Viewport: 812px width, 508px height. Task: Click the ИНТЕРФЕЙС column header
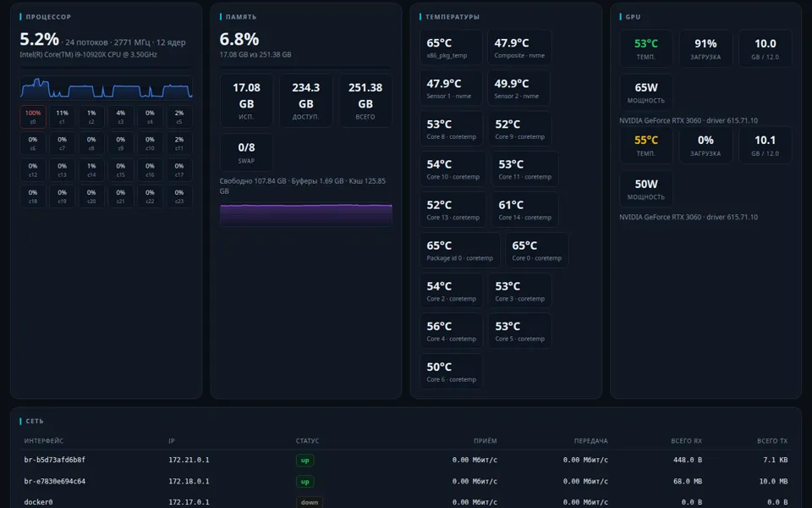tap(43, 440)
